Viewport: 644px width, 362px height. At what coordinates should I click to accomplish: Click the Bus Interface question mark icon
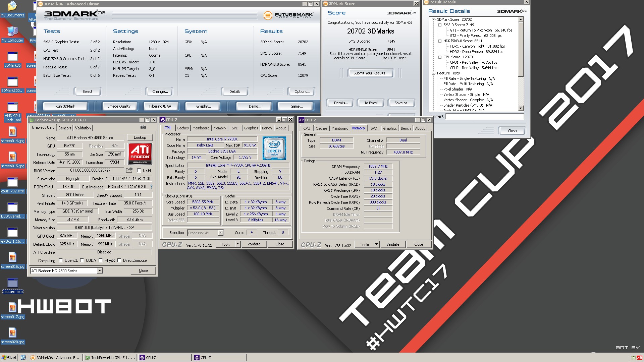click(151, 187)
